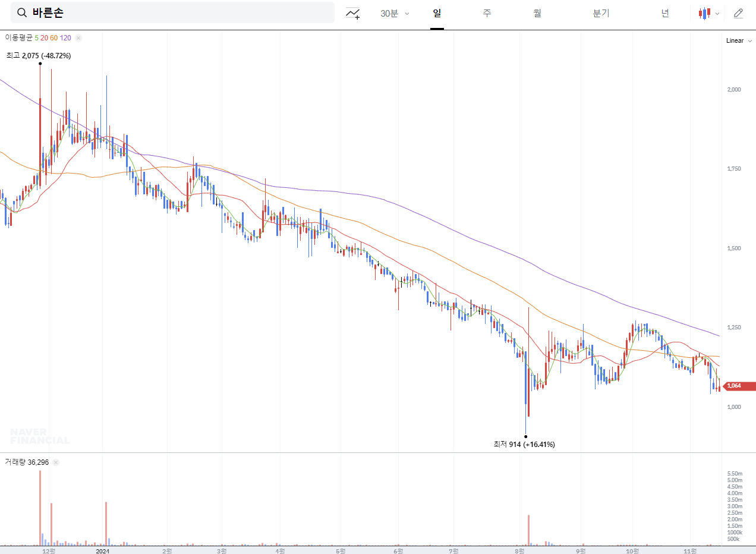The width and height of the screenshot is (756, 554).
Task: Switch to the 월 monthly tab
Action: 537,13
